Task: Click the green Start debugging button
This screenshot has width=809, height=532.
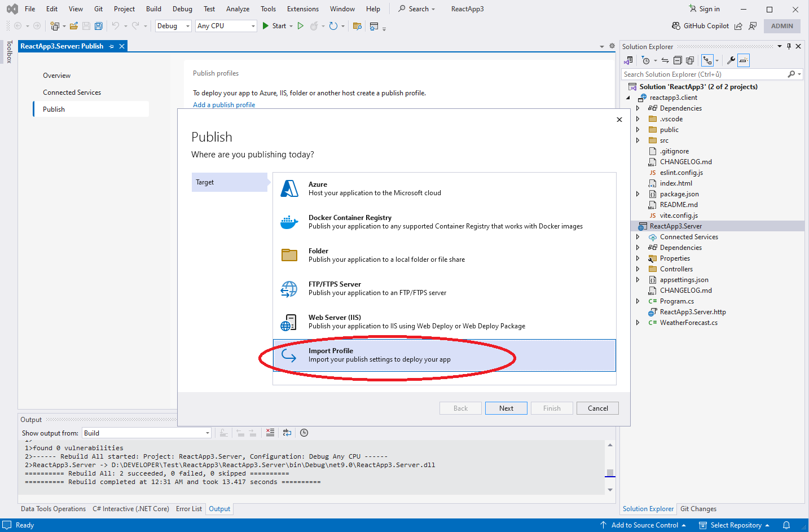Action: click(266, 26)
